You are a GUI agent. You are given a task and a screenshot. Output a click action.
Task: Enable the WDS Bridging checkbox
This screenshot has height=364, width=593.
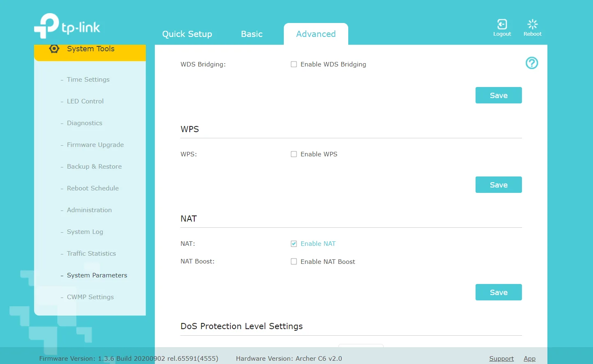(x=294, y=64)
